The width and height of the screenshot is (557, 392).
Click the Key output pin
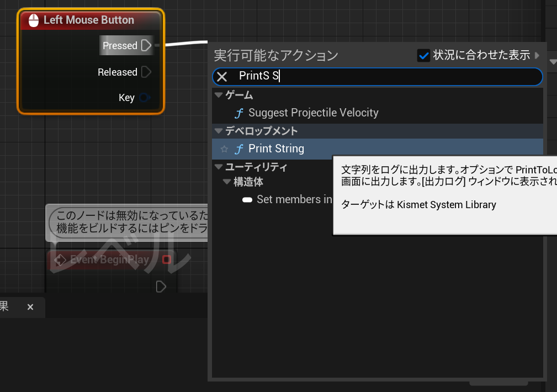(x=145, y=98)
